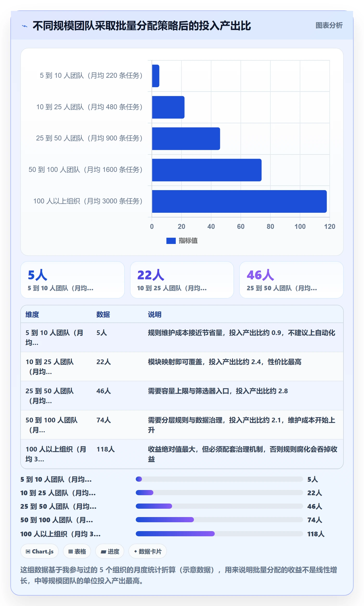Click the lightning icon beside the title
This screenshot has height=606, width=364.
tap(25, 26)
